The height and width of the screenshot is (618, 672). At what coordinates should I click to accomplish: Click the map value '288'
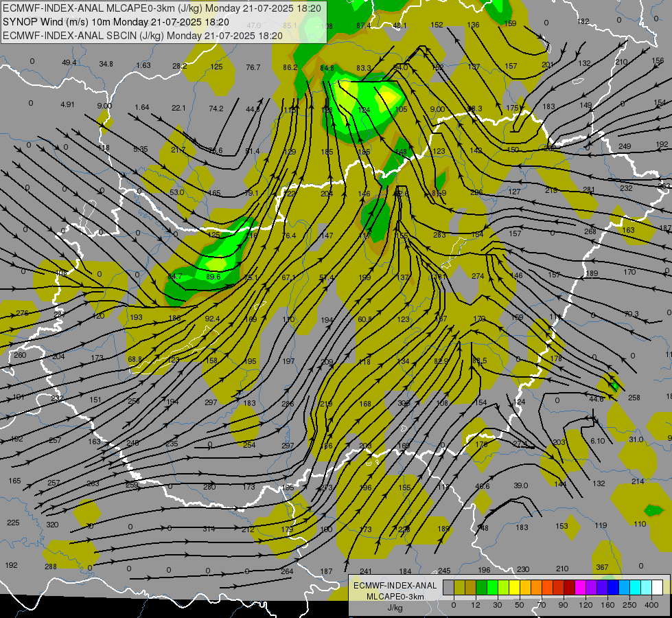(x=51, y=566)
